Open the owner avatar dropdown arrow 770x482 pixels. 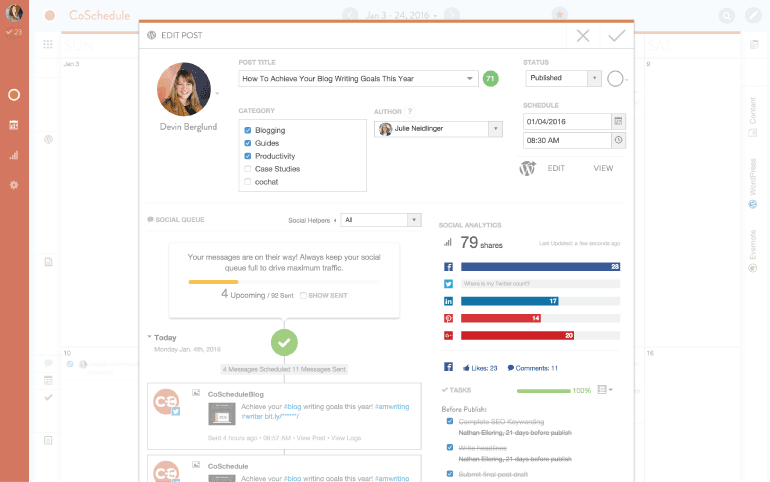click(217, 93)
